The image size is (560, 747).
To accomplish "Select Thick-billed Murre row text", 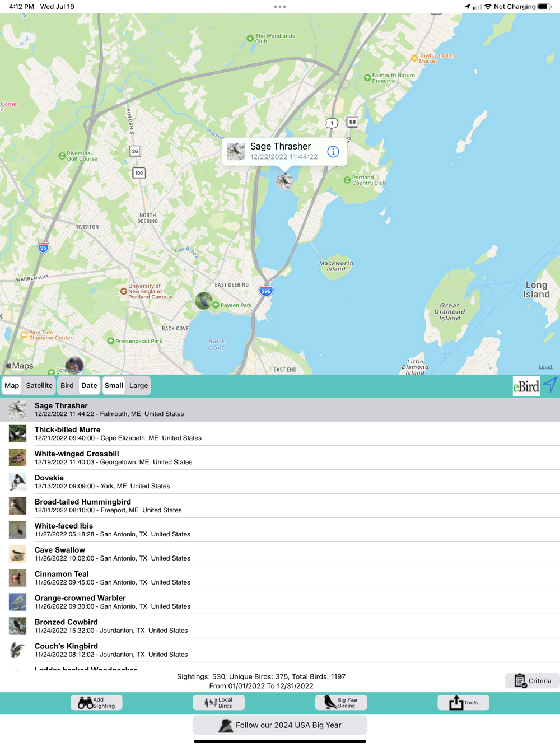I will pos(118,433).
